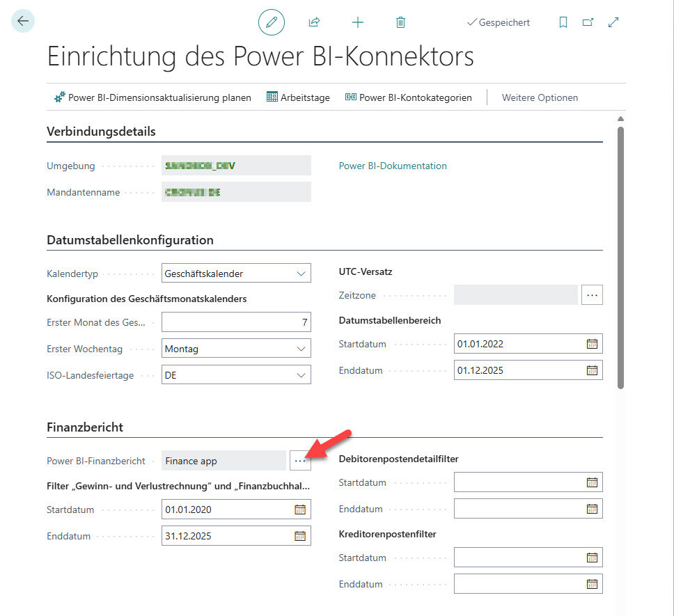674x616 pixels.
Task: Open page in new window icon
Action: tap(588, 22)
